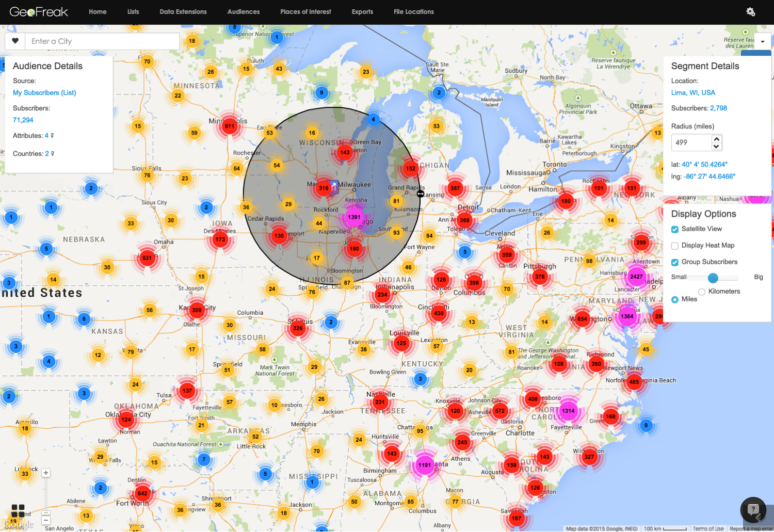The image size is (774, 532).
Task: Click the magenta 1391 cluster near Chicago
Action: [354, 217]
